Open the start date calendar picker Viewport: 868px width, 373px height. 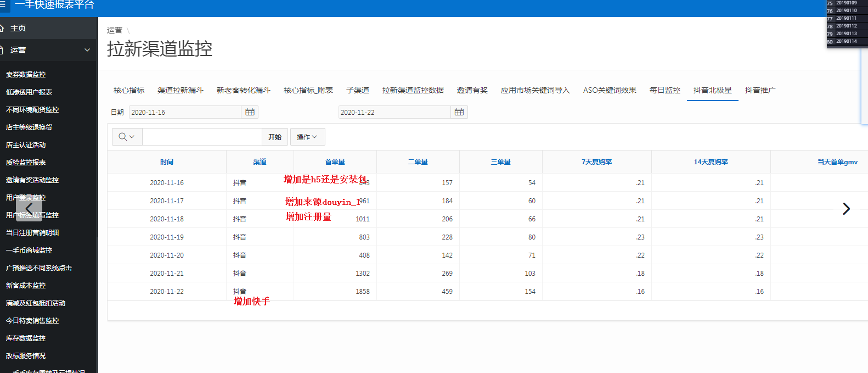click(250, 112)
